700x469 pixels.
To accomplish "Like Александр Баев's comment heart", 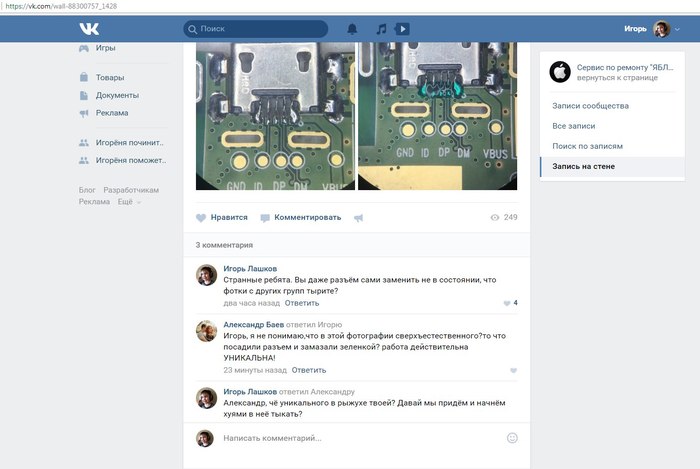I will coord(513,371).
